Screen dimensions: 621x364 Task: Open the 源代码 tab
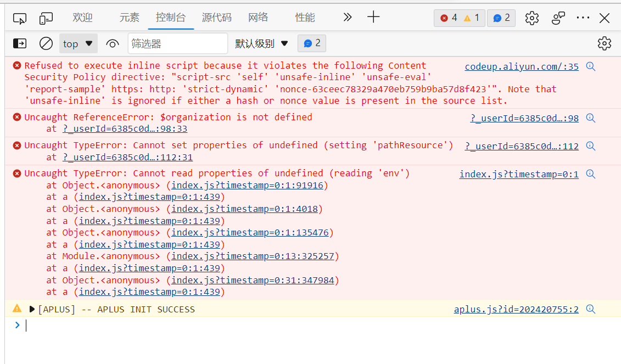point(217,18)
